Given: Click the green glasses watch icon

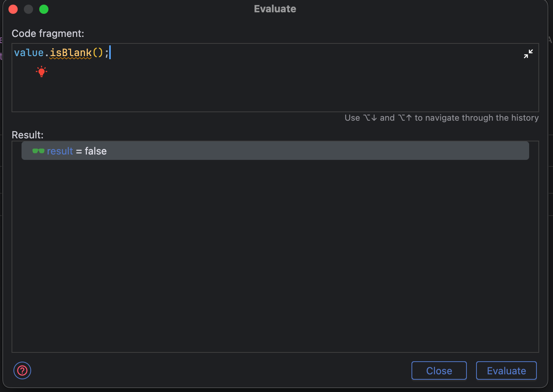Looking at the screenshot, I should [38, 151].
